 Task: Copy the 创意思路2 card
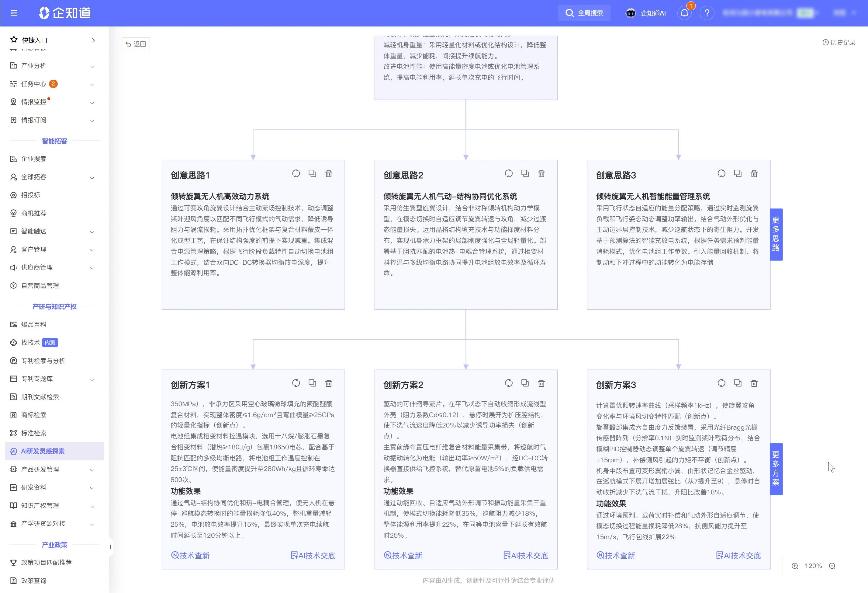[x=525, y=173]
